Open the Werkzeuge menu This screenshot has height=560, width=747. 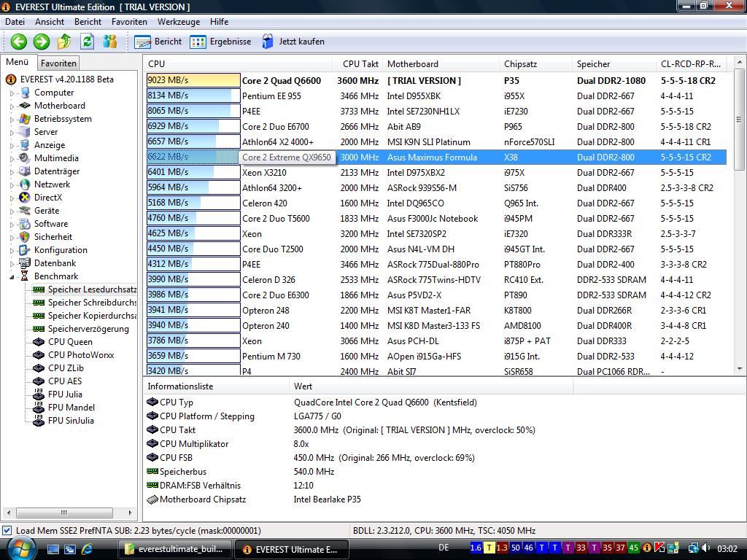tap(179, 22)
